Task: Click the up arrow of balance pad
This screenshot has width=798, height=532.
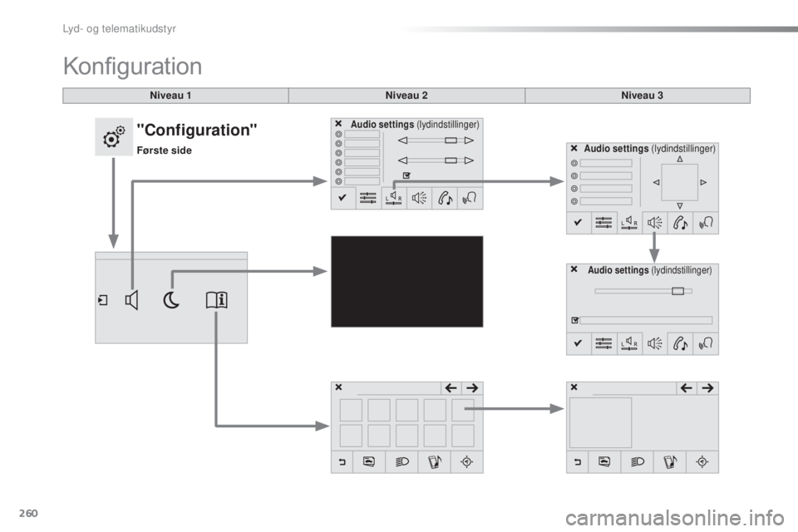Action: pos(679,158)
